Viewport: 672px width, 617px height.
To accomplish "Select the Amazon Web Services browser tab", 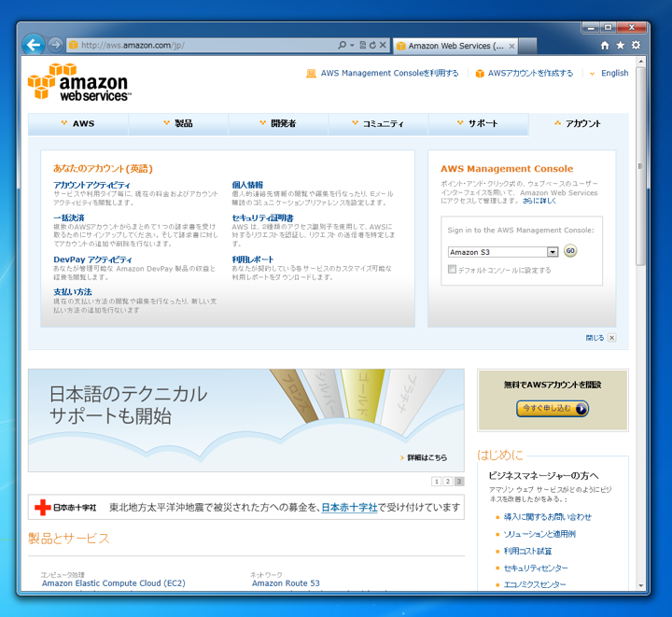I will pyautogui.click(x=455, y=46).
